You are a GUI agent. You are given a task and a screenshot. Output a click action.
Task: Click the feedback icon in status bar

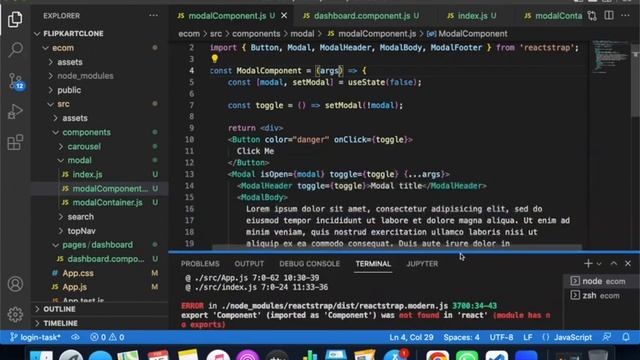coord(607,338)
